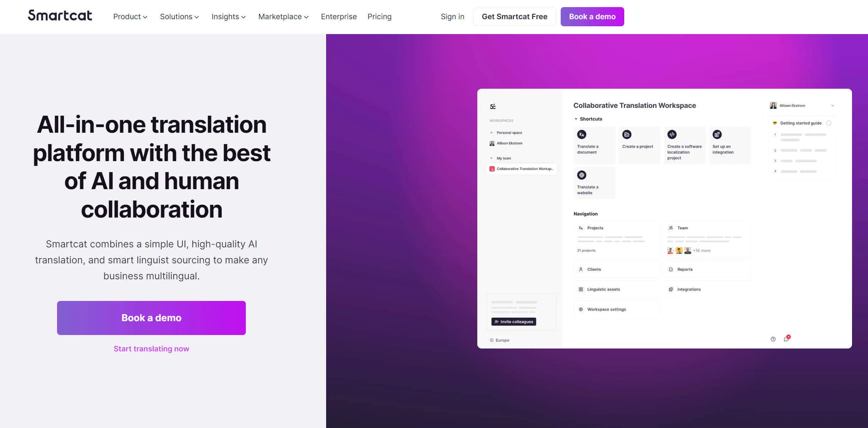Open the Insights menu
Image resolution: width=868 pixels, height=428 pixels.
tap(229, 17)
